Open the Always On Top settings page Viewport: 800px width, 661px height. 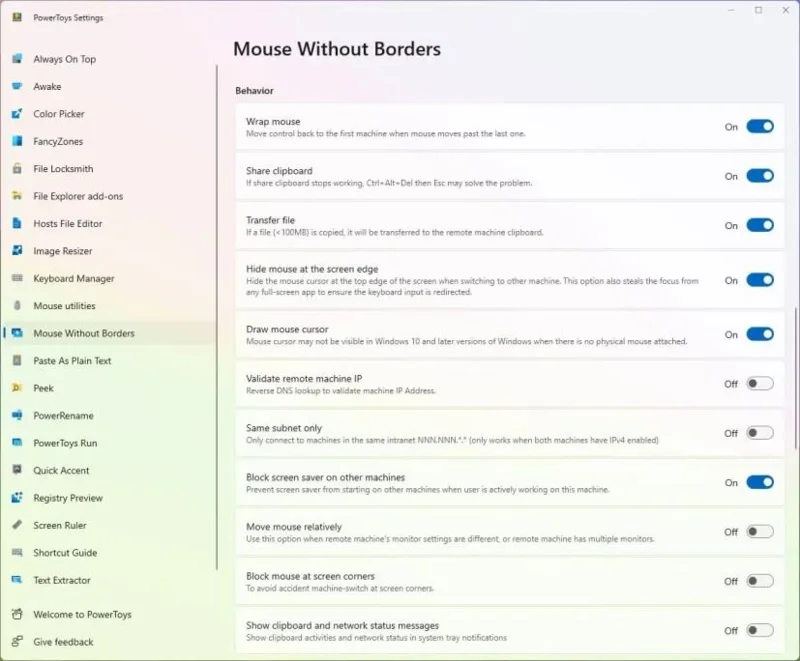65,59
